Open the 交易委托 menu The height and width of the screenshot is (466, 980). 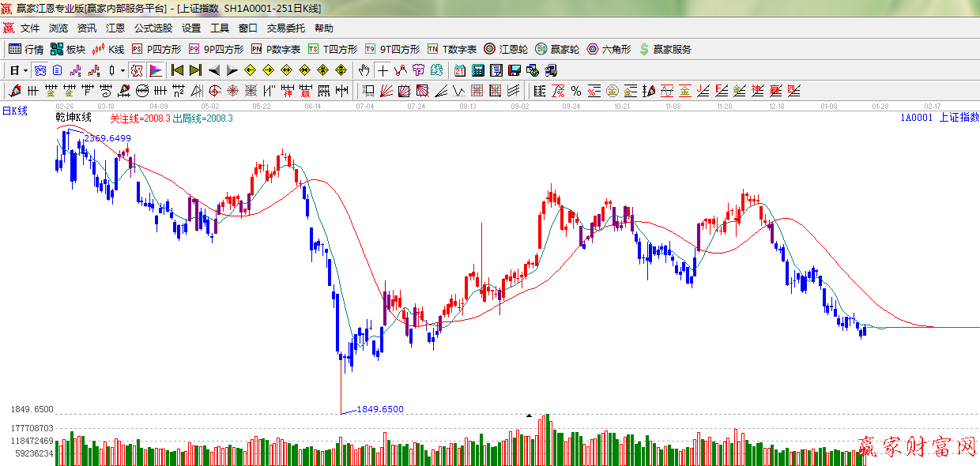(285, 28)
